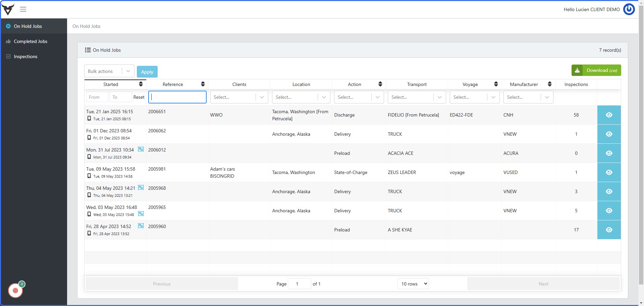The width and height of the screenshot is (644, 306).
Task: Click the On Hold Jobs breadcrumb
Action: coord(87,26)
